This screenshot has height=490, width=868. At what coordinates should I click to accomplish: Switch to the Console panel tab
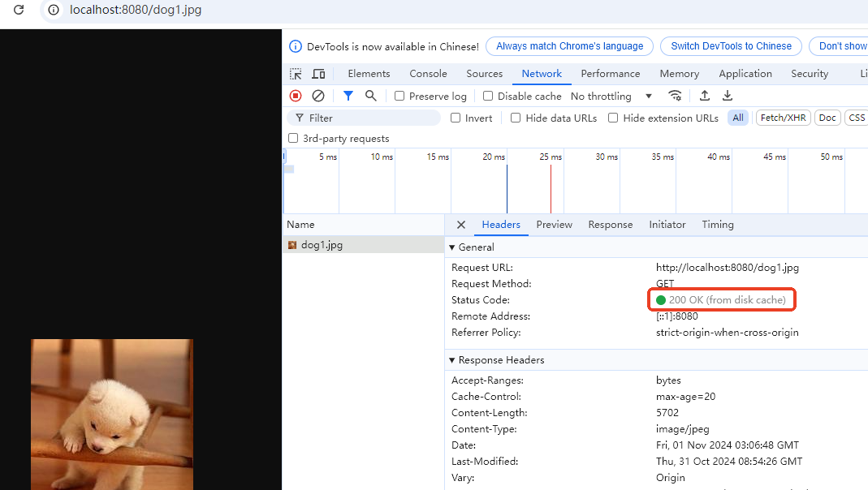point(428,74)
